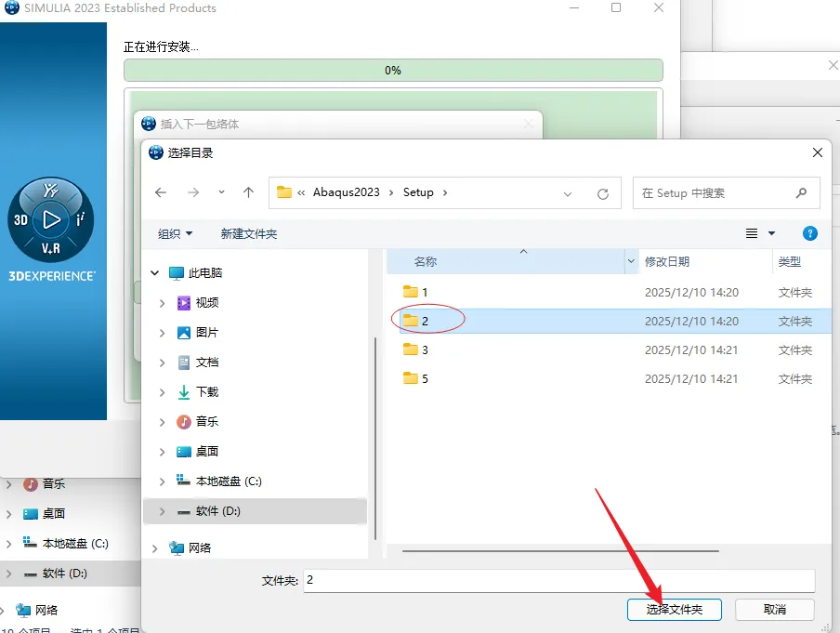Select 网络 in background Explorer sidebar
The image size is (840, 633).
[46, 610]
